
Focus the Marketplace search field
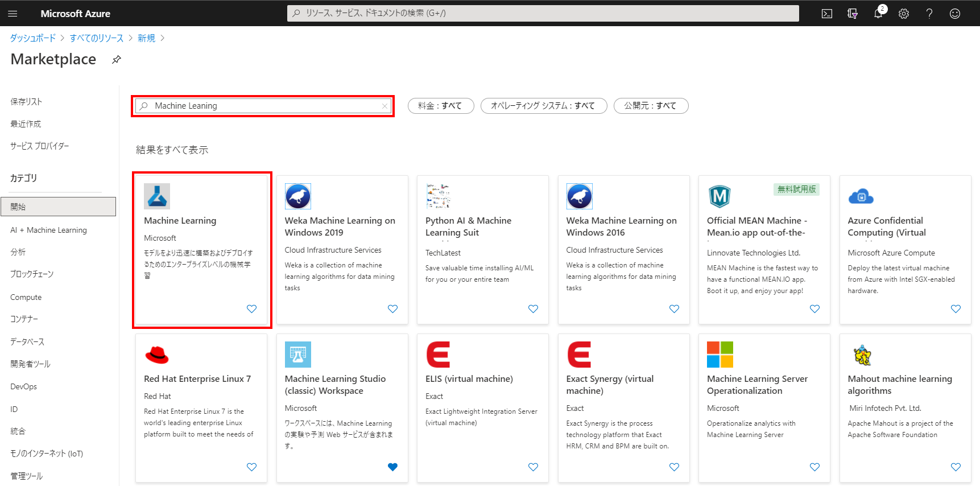pyautogui.click(x=263, y=106)
